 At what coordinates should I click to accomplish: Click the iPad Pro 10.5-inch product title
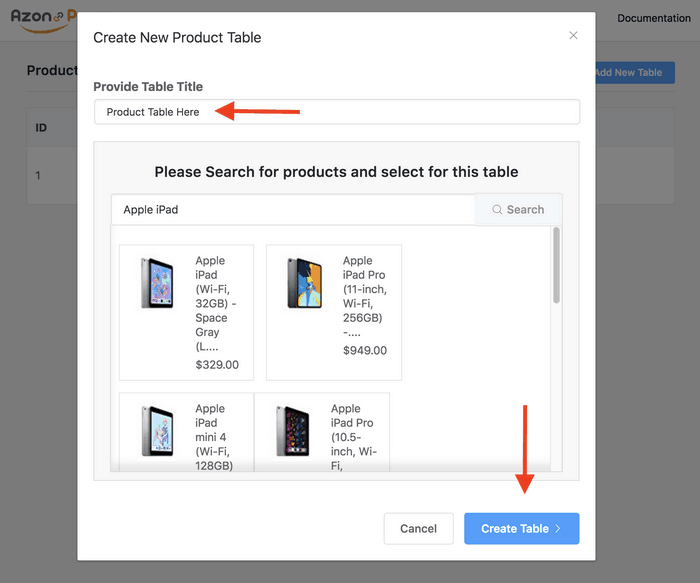pos(353,437)
